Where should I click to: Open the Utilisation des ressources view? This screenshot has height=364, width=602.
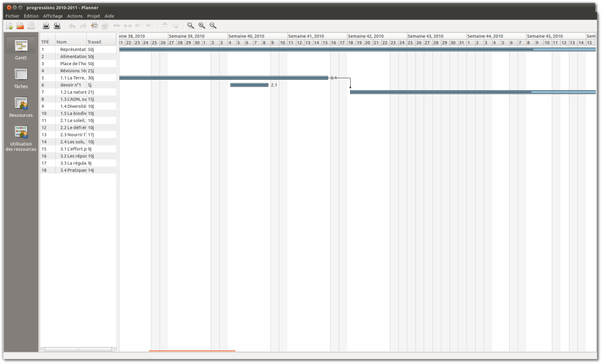21,138
